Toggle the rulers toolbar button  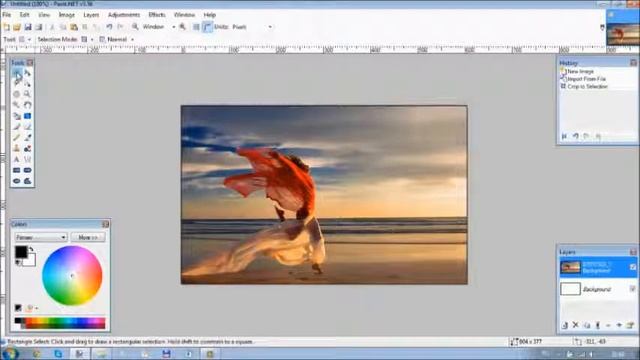click(207, 27)
